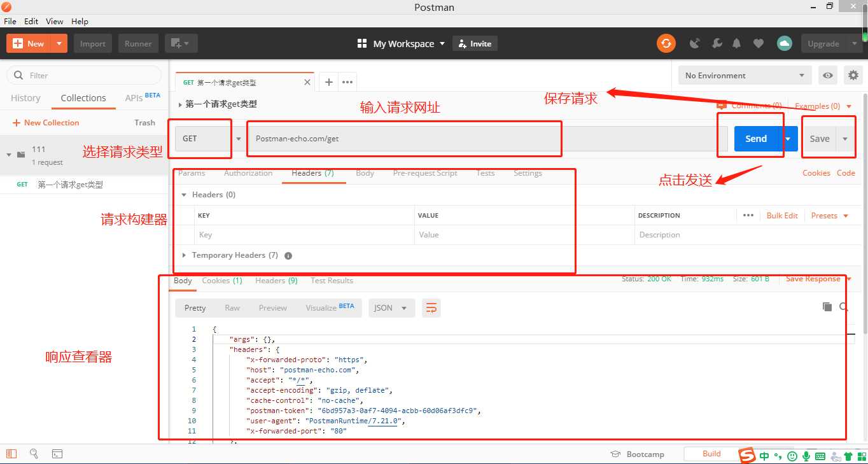Open the View menu
Image resolution: width=868 pixels, height=464 pixels.
point(55,21)
